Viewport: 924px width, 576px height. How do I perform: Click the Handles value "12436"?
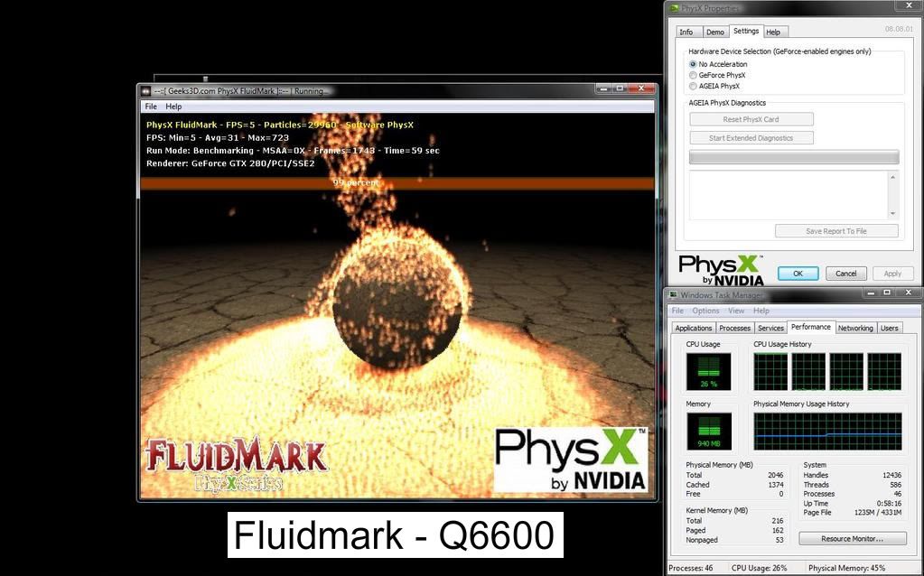pos(892,475)
